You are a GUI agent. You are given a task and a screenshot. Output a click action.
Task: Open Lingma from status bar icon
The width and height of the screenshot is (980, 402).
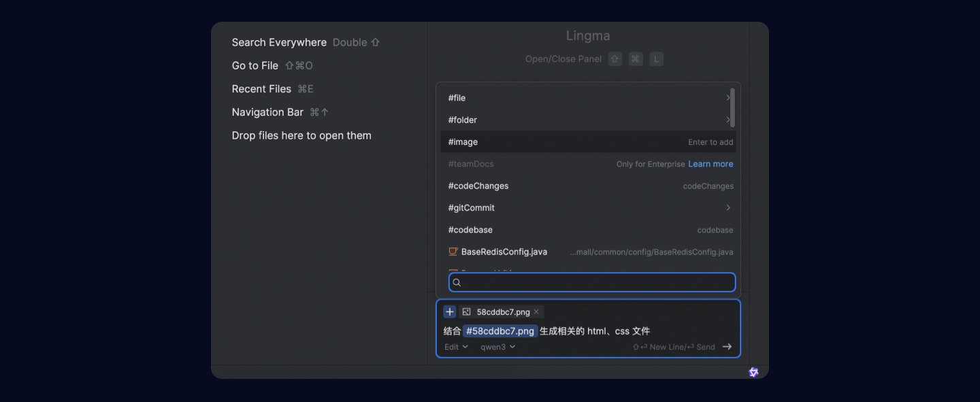click(753, 372)
